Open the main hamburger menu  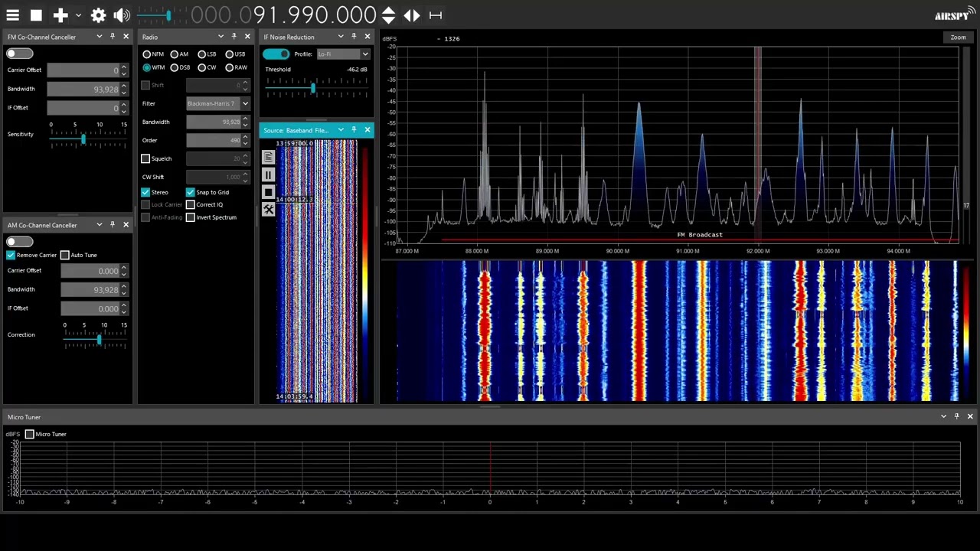pos(12,15)
